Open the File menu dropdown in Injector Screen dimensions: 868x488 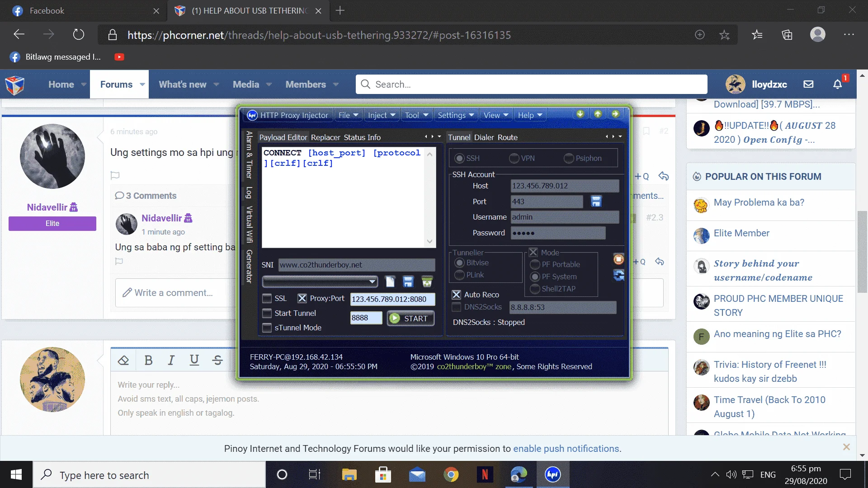[348, 115]
